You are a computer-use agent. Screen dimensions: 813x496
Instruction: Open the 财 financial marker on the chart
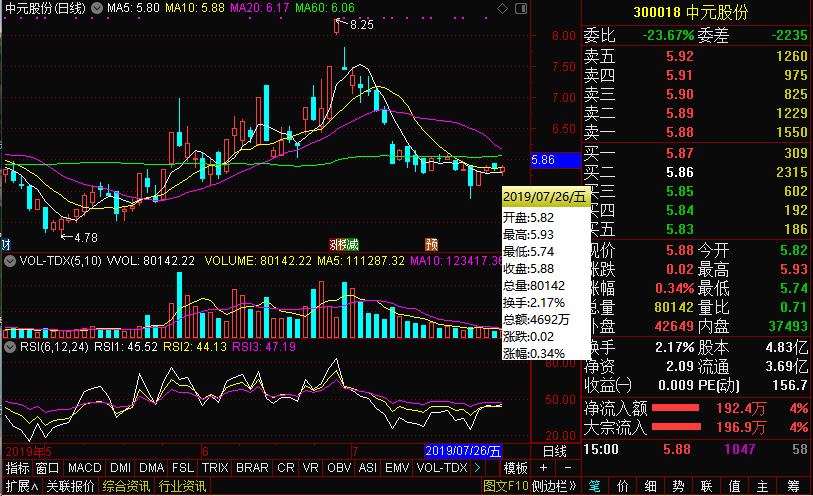tap(6, 244)
